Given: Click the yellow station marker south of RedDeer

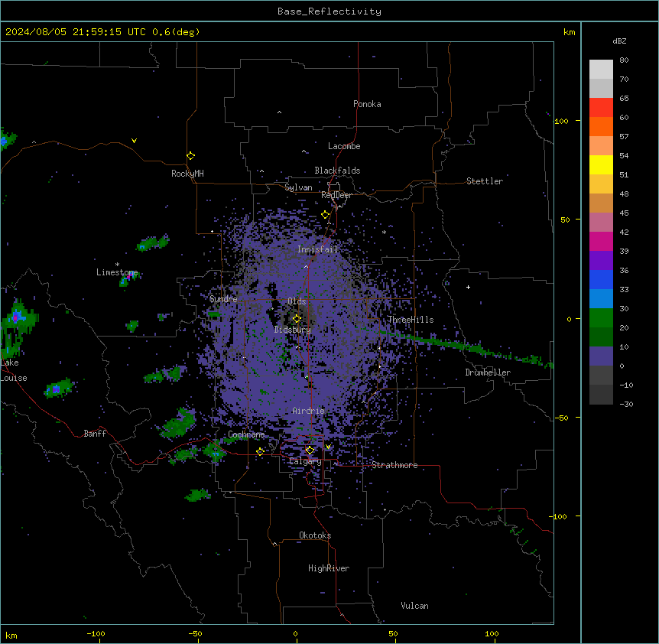Looking at the screenshot, I should (326, 215).
